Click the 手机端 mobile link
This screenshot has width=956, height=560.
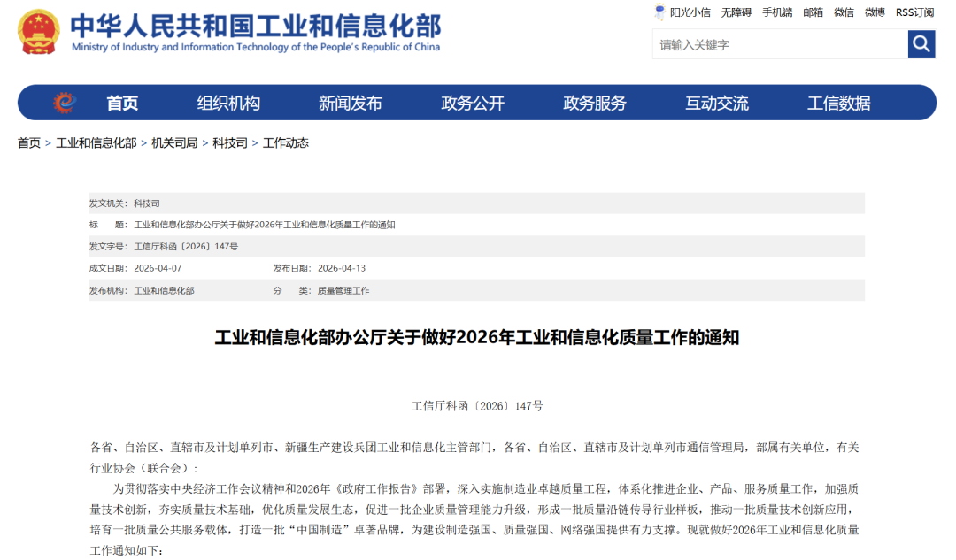[x=777, y=12]
